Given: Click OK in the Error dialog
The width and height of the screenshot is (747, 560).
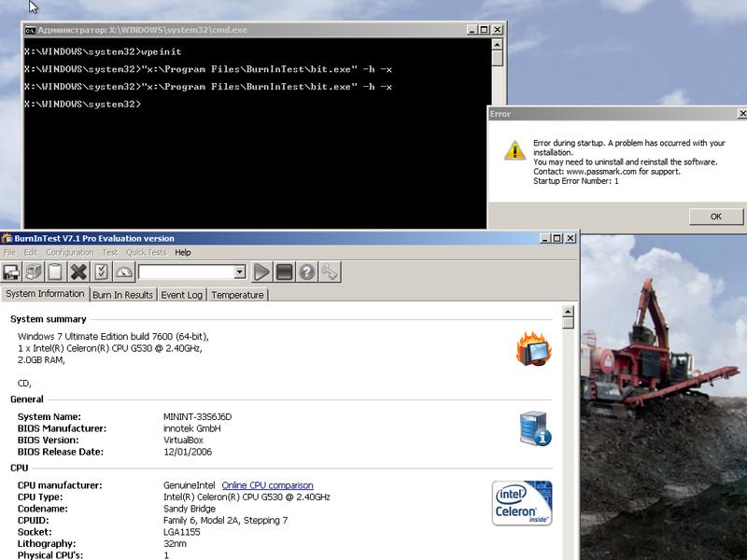Looking at the screenshot, I should tap(715, 217).
